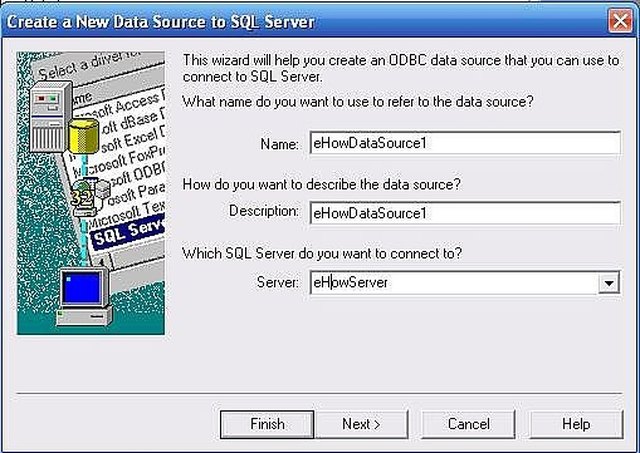Expand the Server dropdown list
The height and width of the screenshot is (453, 640).
coord(609,283)
